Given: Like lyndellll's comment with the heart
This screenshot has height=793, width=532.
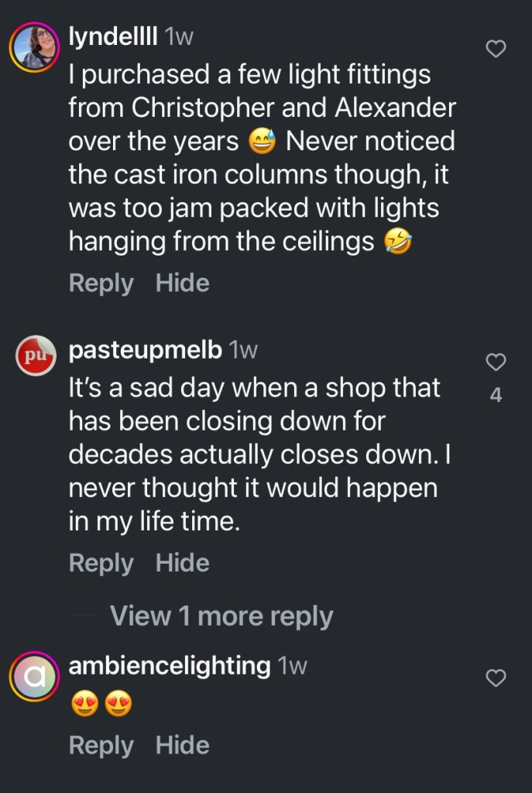Looking at the screenshot, I should tap(496, 50).
